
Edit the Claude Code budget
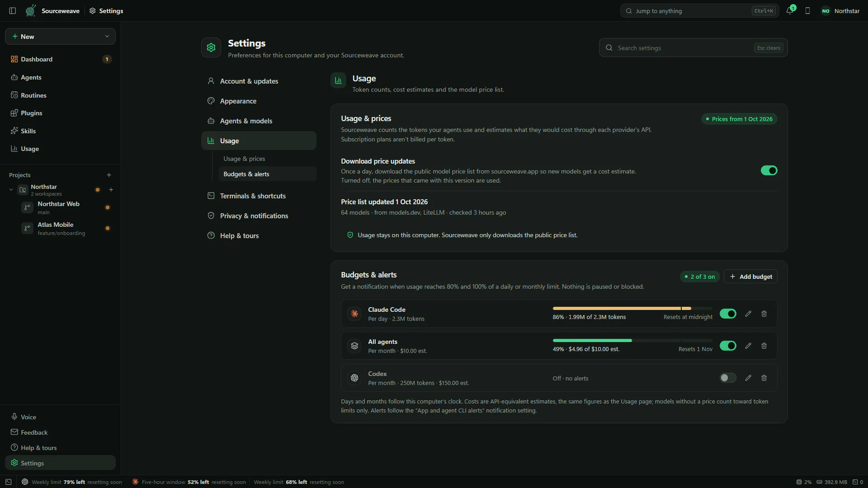pyautogui.click(x=748, y=314)
